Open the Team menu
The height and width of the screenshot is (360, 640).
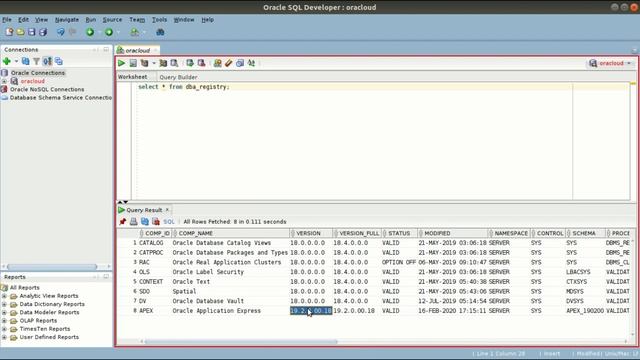click(137, 20)
